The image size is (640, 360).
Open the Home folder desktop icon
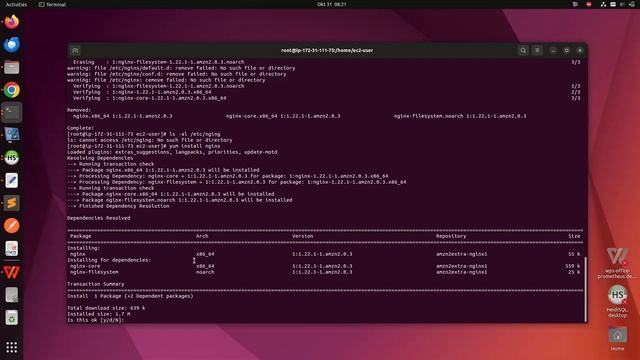tap(617, 338)
